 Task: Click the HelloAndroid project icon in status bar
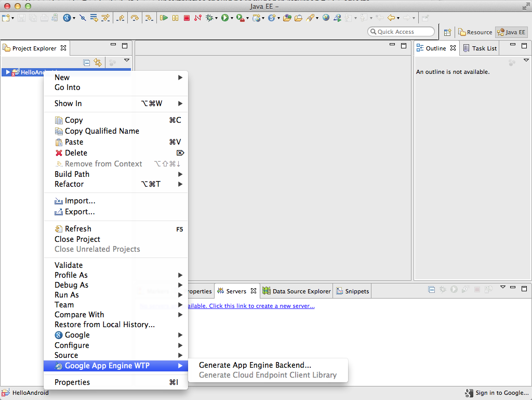click(x=5, y=393)
